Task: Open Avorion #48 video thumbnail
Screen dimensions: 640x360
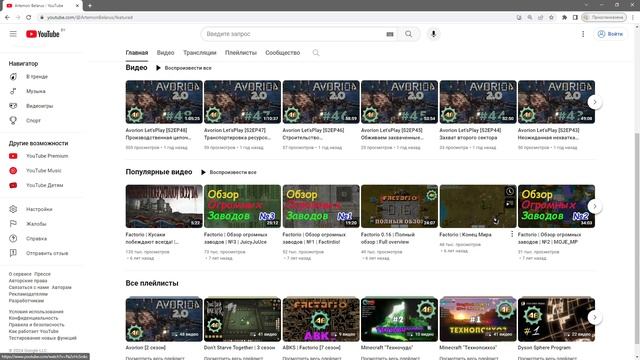Action: click(x=164, y=102)
